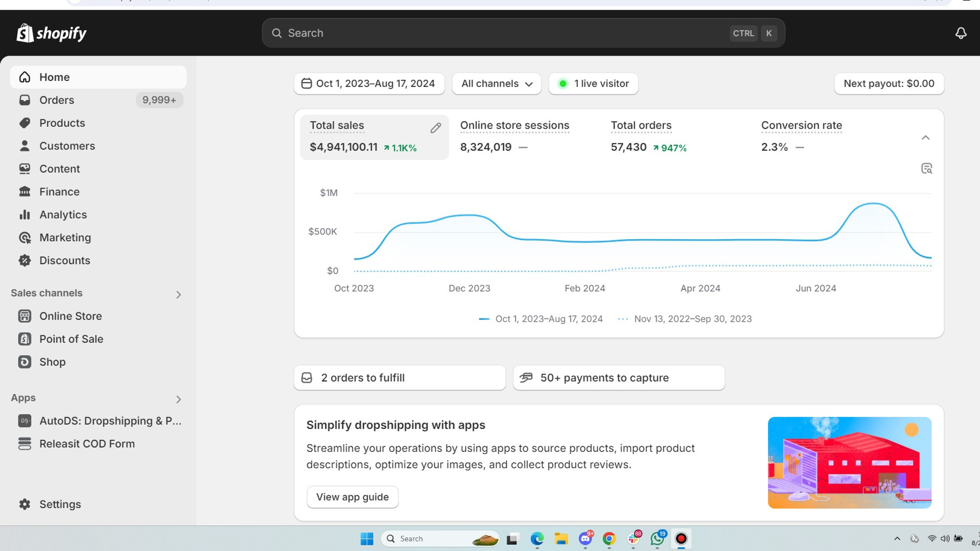Image resolution: width=980 pixels, height=551 pixels.
Task: Select the Total sales metric tab
Action: point(374,137)
